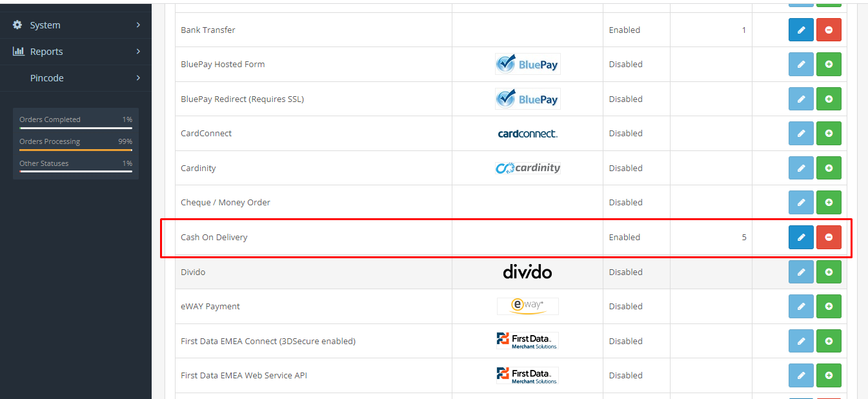Click Enabled status in Bank Transfer row
This screenshot has width=868, height=399.
tap(624, 30)
